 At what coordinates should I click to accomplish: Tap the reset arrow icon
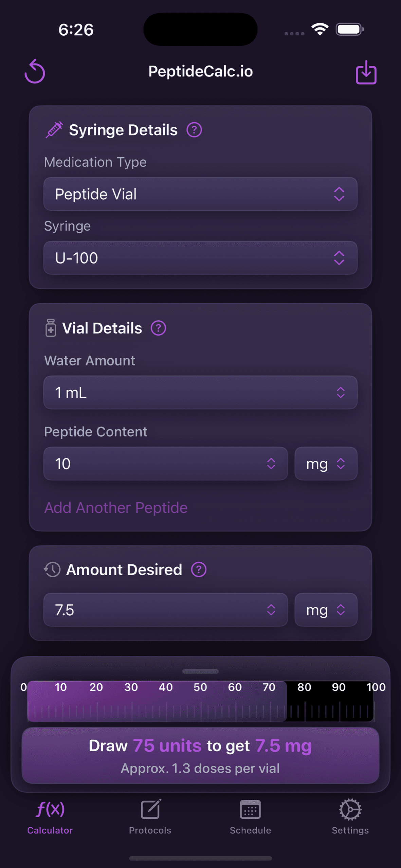35,71
